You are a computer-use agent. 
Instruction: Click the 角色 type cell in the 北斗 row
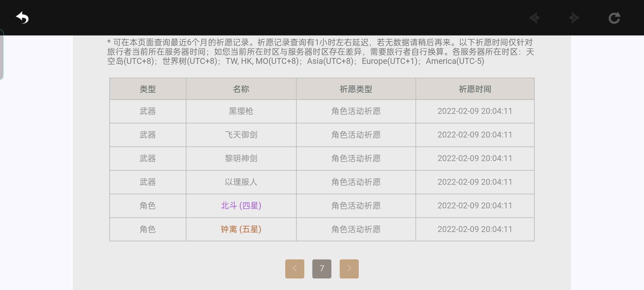tap(148, 206)
